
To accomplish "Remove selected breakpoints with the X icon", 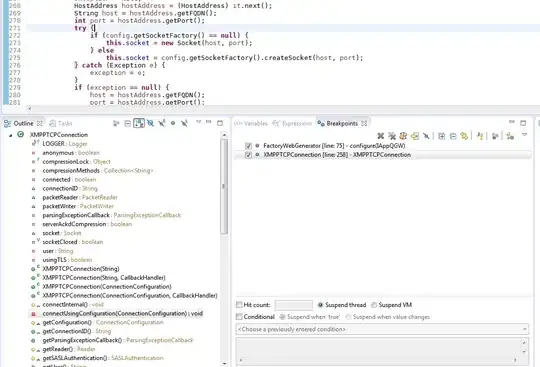I will [x=381, y=136].
